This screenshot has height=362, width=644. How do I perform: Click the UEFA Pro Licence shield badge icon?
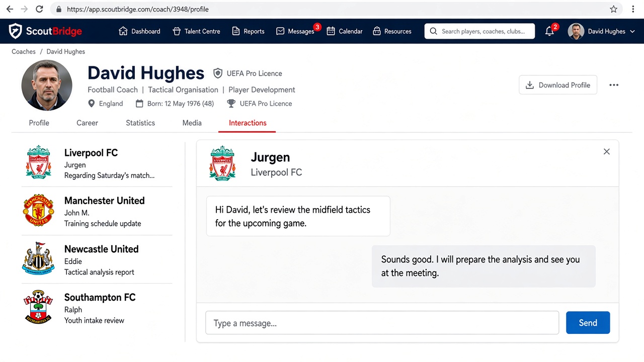pos(218,73)
